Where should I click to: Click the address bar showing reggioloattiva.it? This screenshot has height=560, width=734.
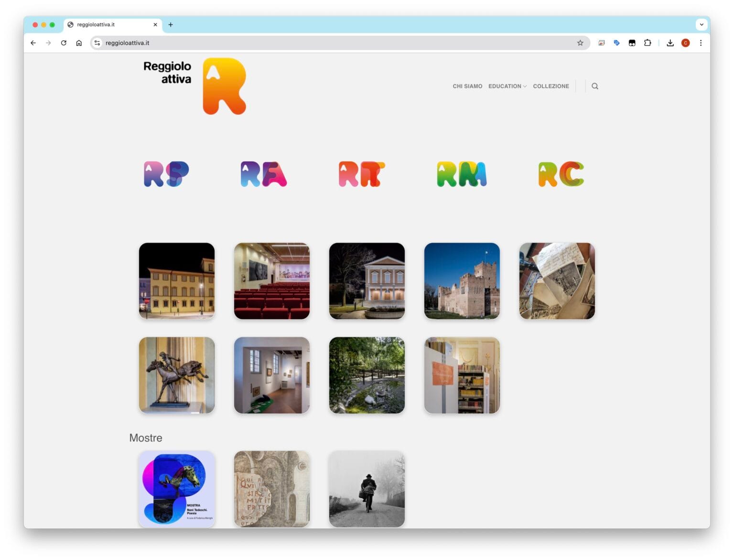point(335,43)
